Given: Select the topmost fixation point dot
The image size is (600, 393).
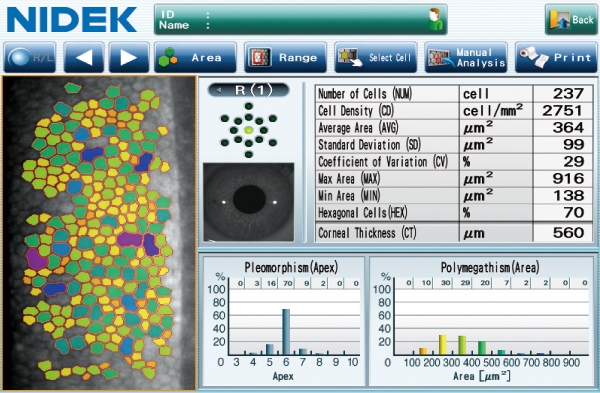Looking at the screenshot, I should [x=249, y=106].
